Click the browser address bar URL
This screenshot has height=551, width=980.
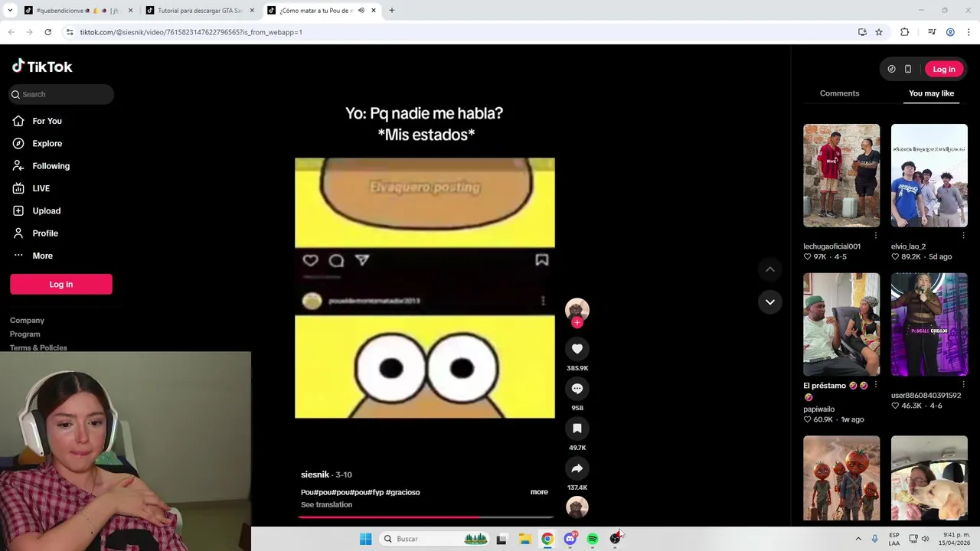coord(191,32)
